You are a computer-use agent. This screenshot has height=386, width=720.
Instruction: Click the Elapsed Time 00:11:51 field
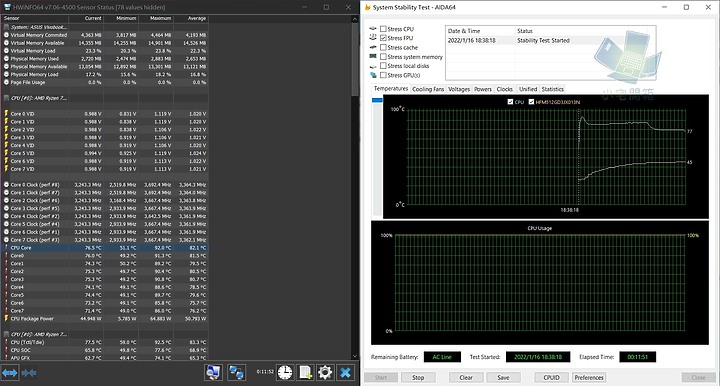(637, 357)
